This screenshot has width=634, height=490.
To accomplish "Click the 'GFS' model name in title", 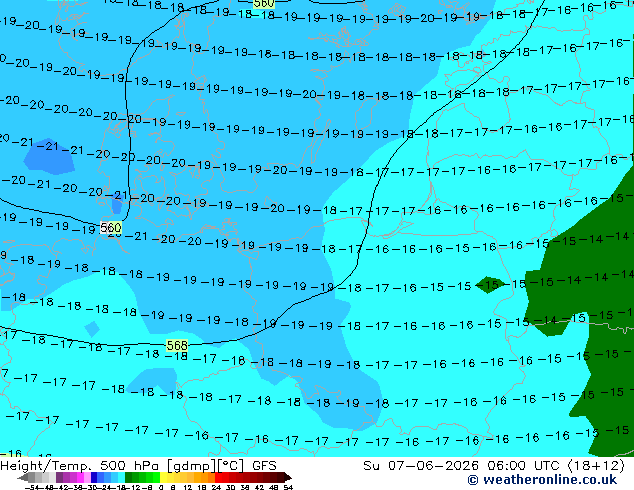I will pyautogui.click(x=264, y=466).
